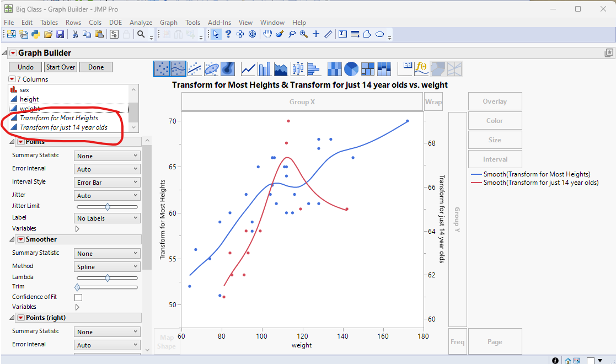The image size is (616, 364).
Task: Switch to the Pie chart element
Action: [352, 68]
